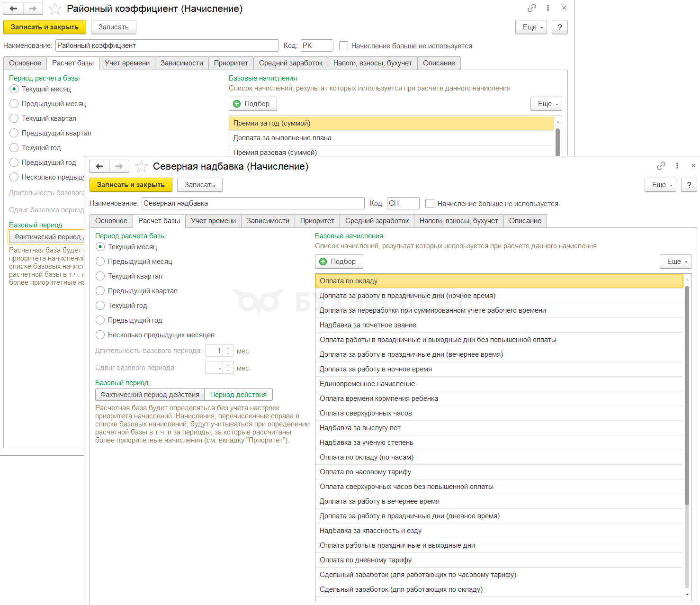The height and width of the screenshot is (605, 700).
Task: Switch to Средний заработок tab in Северная надбавка
Action: (x=377, y=221)
